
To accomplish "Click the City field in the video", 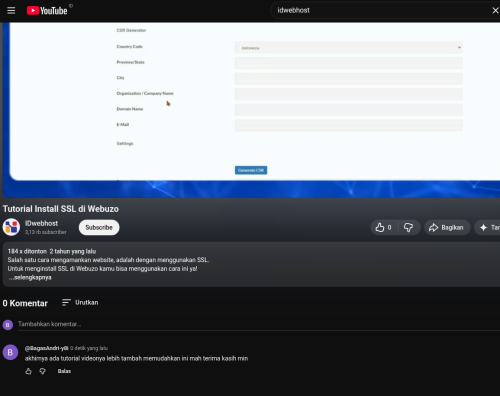I will point(349,79).
